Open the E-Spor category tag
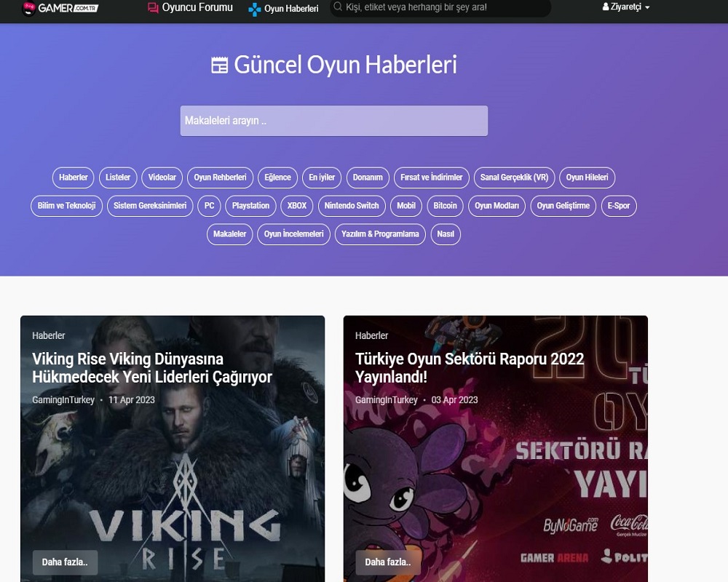This screenshot has width=728, height=582. coord(618,206)
